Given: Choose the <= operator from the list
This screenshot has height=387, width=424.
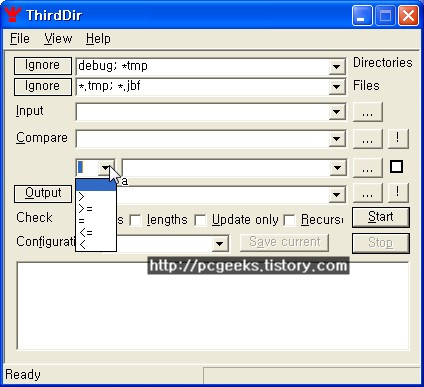Looking at the screenshot, I should point(96,233).
